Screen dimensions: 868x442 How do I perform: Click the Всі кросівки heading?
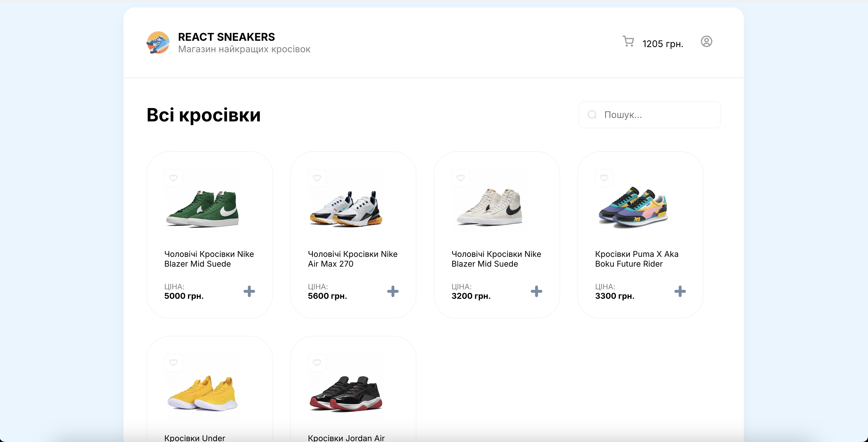(204, 115)
